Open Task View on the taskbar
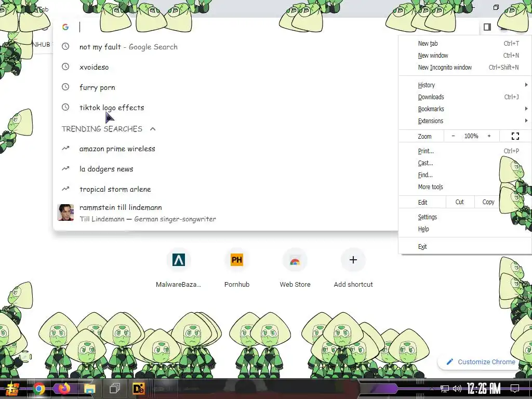The width and height of the screenshot is (532, 399). click(x=115, y=388)
